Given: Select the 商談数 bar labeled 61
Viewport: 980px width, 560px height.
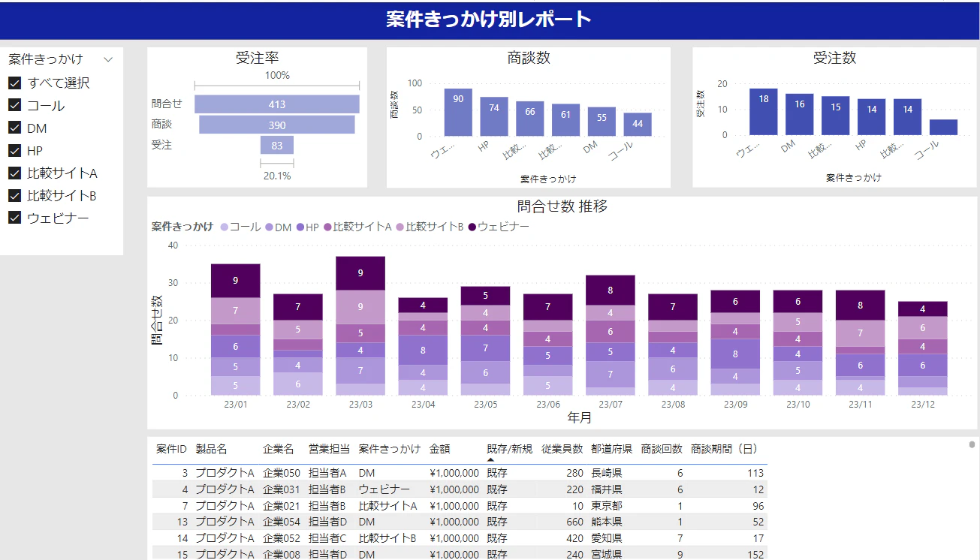Looking at the screenshot, I should click(565, 120).
